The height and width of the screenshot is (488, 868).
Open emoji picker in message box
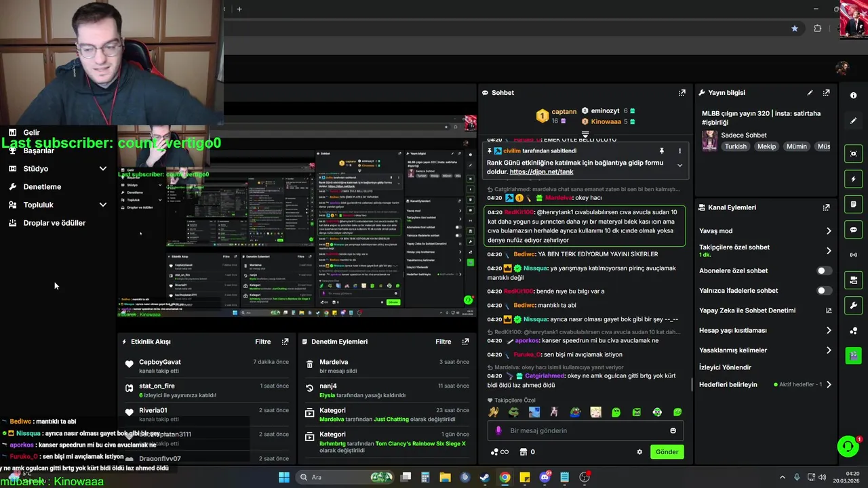click(x=673, y=430)
